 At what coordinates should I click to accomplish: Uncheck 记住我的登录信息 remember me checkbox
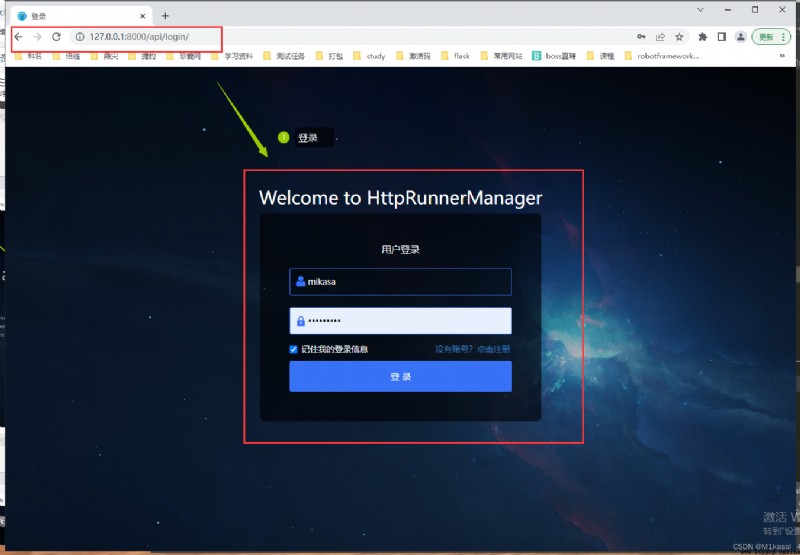pos(293,349)
